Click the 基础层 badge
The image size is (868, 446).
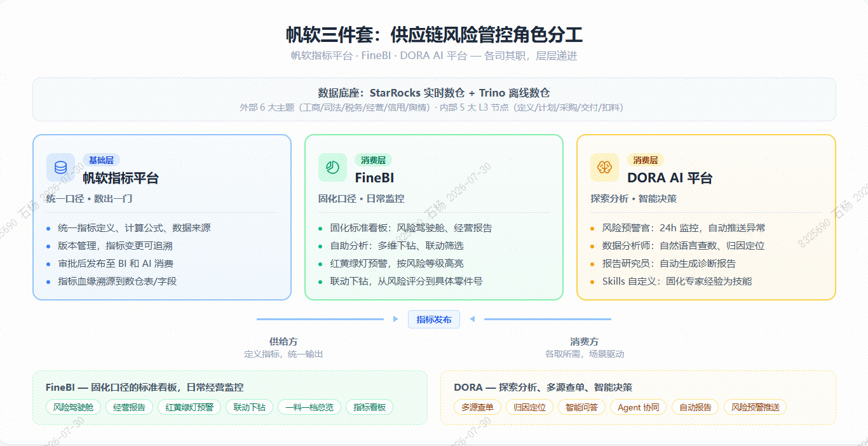101,160
